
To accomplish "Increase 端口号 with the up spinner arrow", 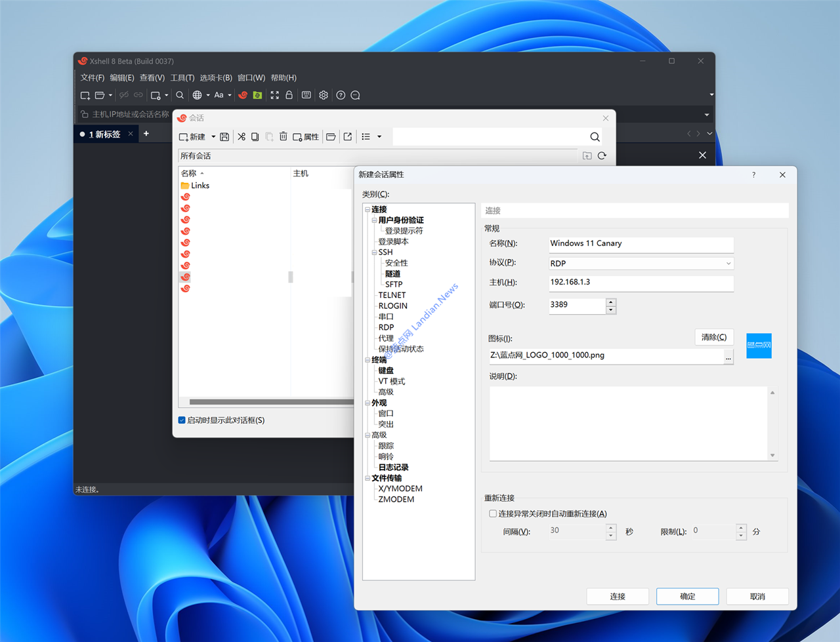I will pyautogui.click(x=611, y=302).
